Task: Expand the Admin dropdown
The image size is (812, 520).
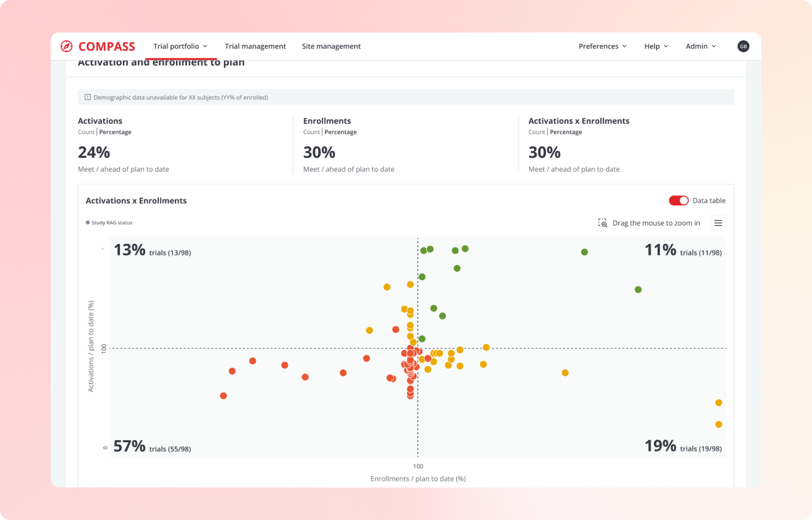Action: coord(700,46)
